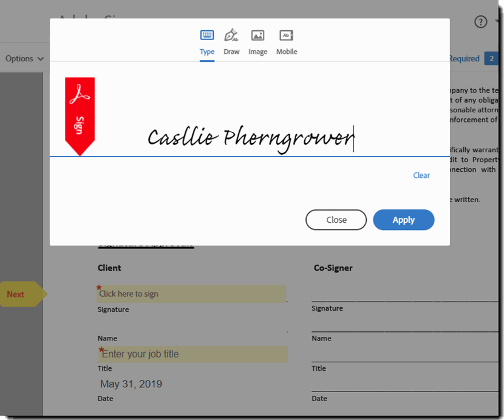Click the Client signature field to sign

coord(191,293)
